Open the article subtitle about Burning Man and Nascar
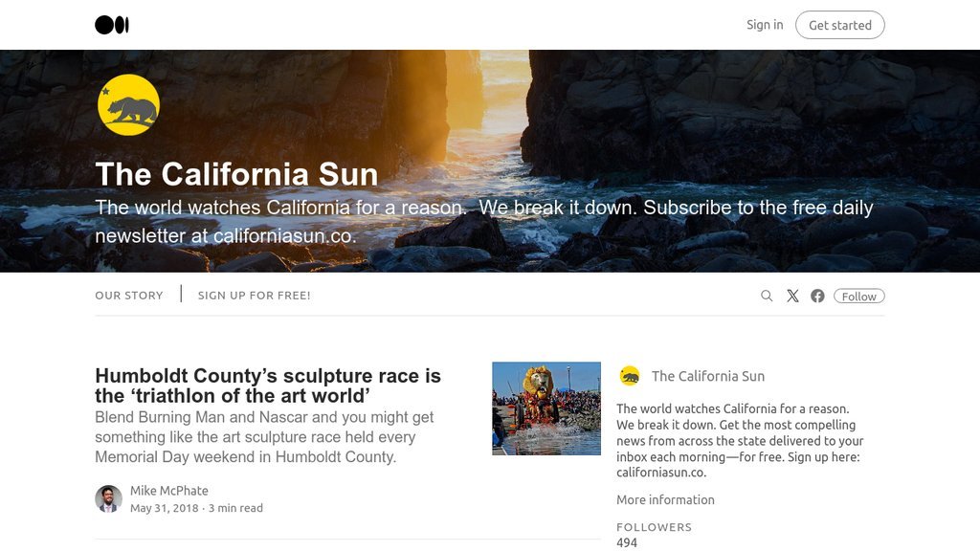This screenshot has width=980, height=551. pos(264,436)
